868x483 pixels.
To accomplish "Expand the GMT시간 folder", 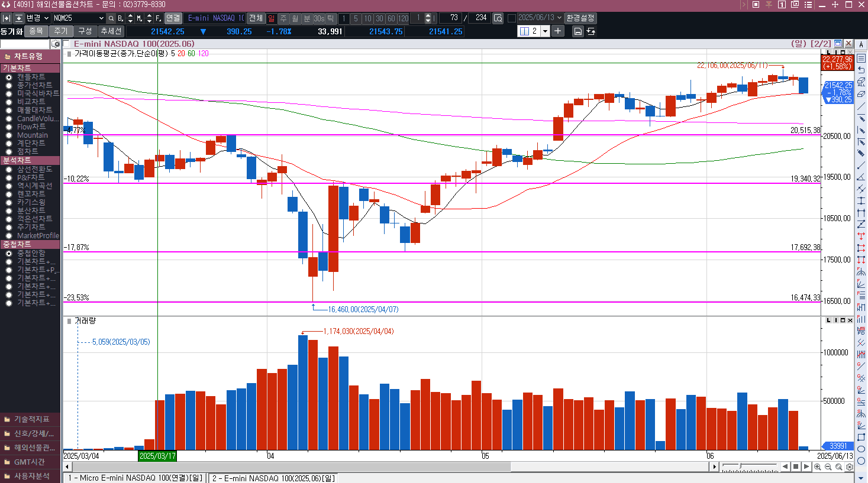I will coord(30,462).
